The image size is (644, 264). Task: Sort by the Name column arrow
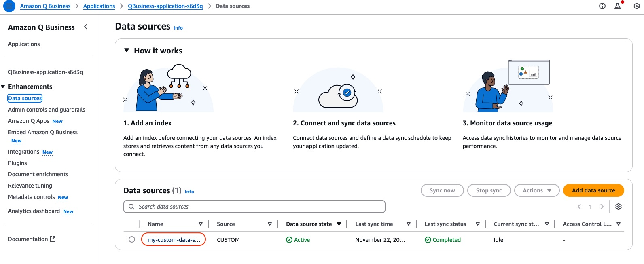point(200,224)
